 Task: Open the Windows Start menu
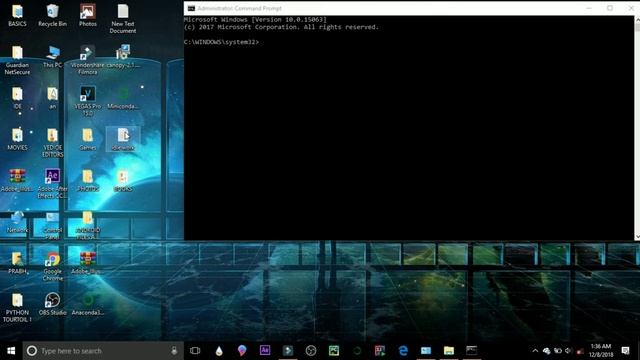click(11, 351)
